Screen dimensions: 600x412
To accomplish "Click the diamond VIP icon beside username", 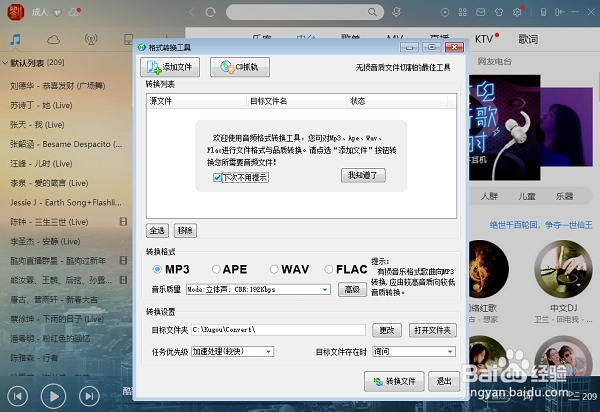I will [x=57, y=13].
